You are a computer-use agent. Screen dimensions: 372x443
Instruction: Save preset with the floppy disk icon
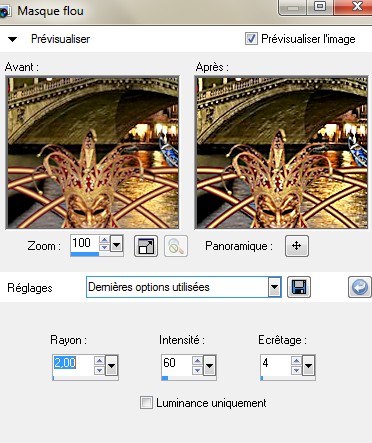point(299,287)
